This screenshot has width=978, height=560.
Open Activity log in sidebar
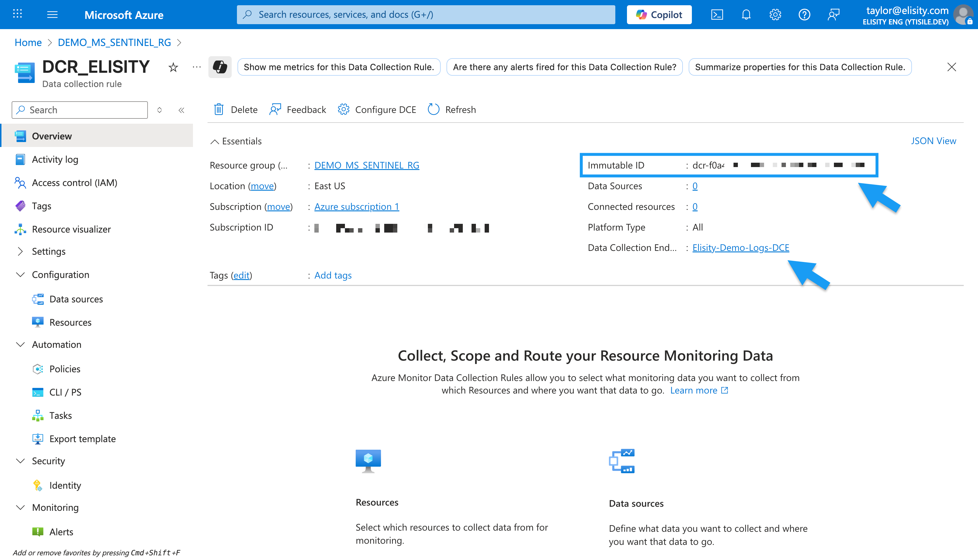[55, 159]
